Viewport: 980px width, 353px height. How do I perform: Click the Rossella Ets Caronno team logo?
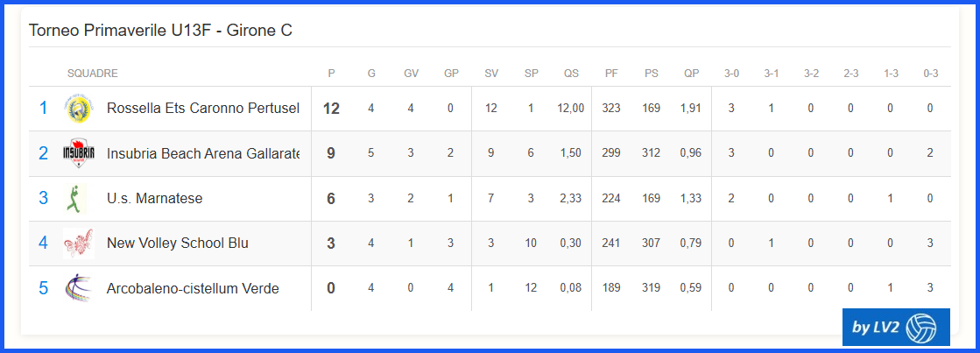point(79,109)
